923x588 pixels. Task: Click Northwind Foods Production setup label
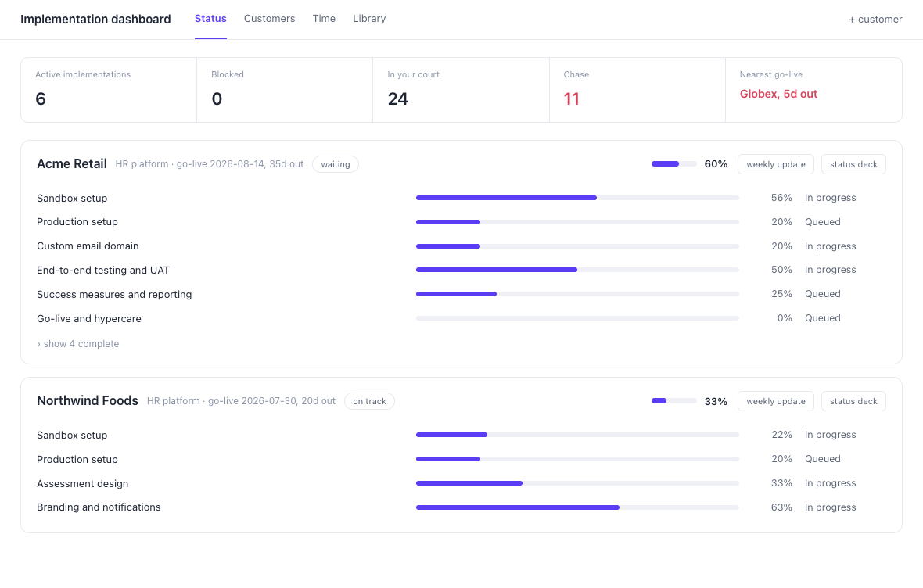click(77, 460)
